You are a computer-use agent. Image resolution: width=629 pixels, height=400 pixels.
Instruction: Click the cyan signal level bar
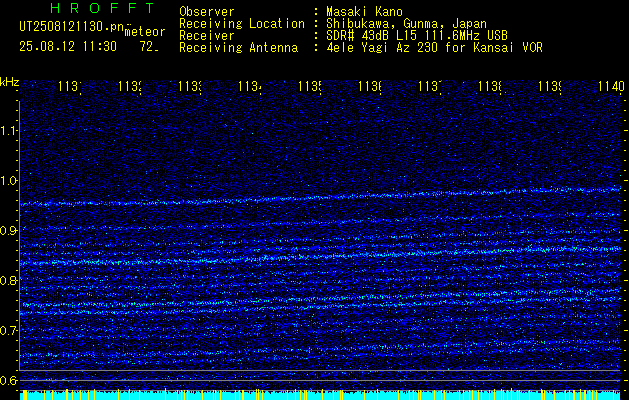(x=322, y=395)
